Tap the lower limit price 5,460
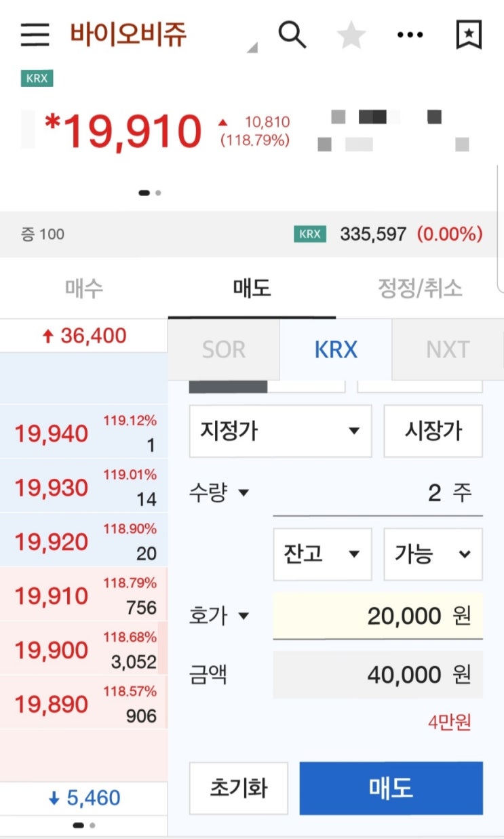 [84, 798]
